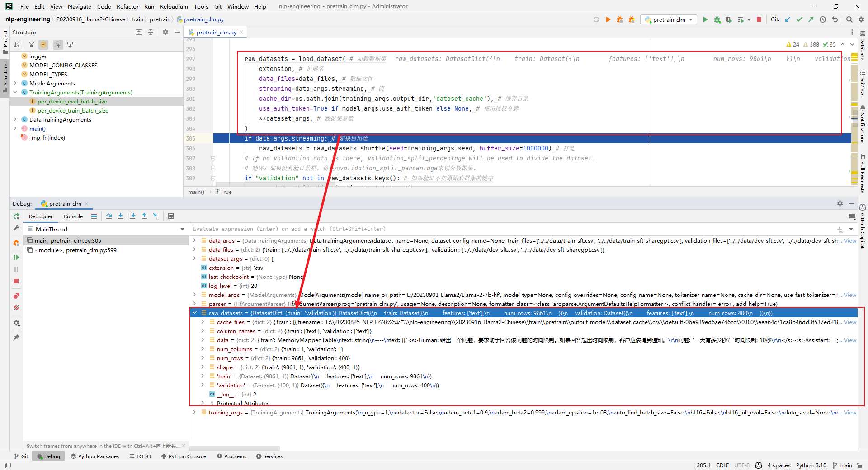Click the Step Over debugger icon
This screenshot has height=470, width=868.
pyautogui.click(x=109, y=216)
